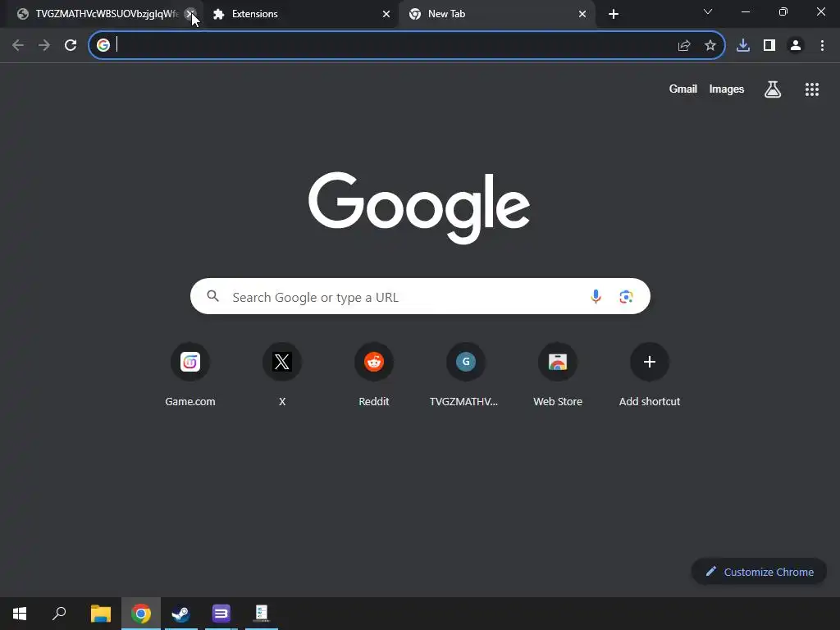The width and height of the screenshot is (840, 630).
Task: Search by image with Lens icon
Action: (x=626, y=296)
